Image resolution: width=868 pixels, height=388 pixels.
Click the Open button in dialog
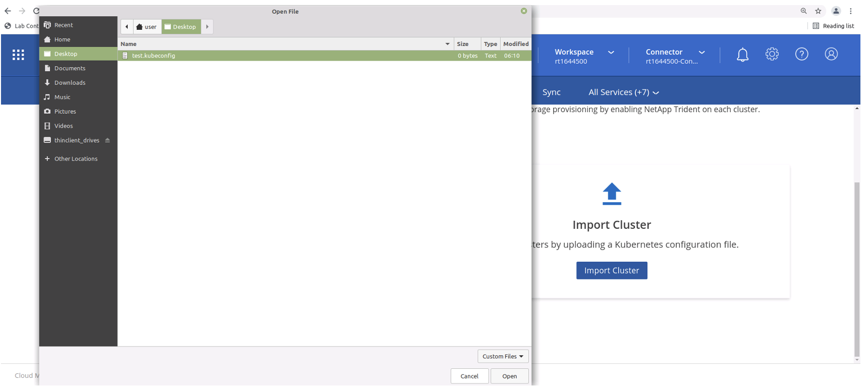click(510, 376)
